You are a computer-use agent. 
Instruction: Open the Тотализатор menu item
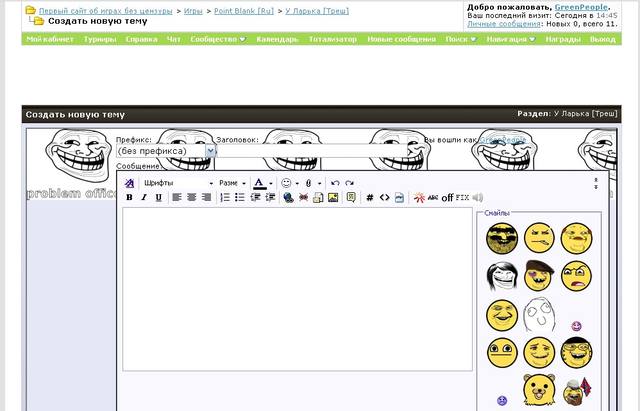tap(333, 39)
